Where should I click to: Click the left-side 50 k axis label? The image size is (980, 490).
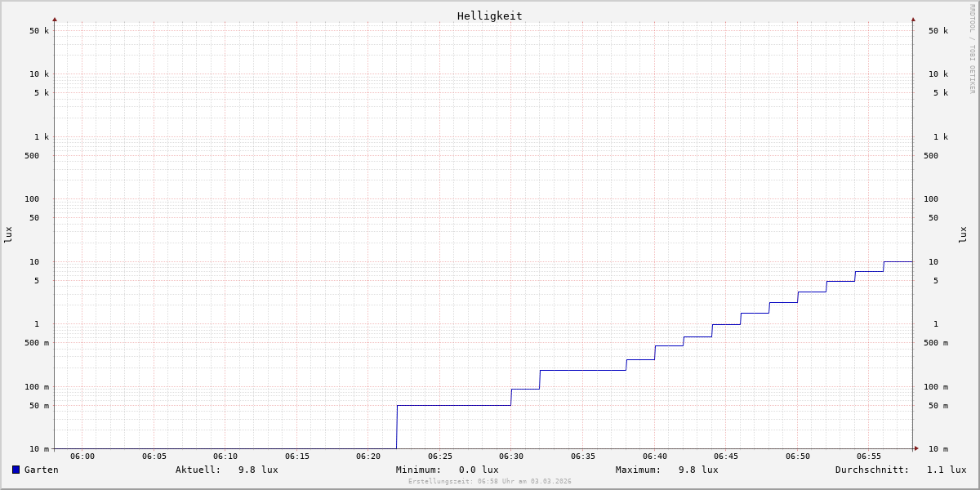click(39, 31)
